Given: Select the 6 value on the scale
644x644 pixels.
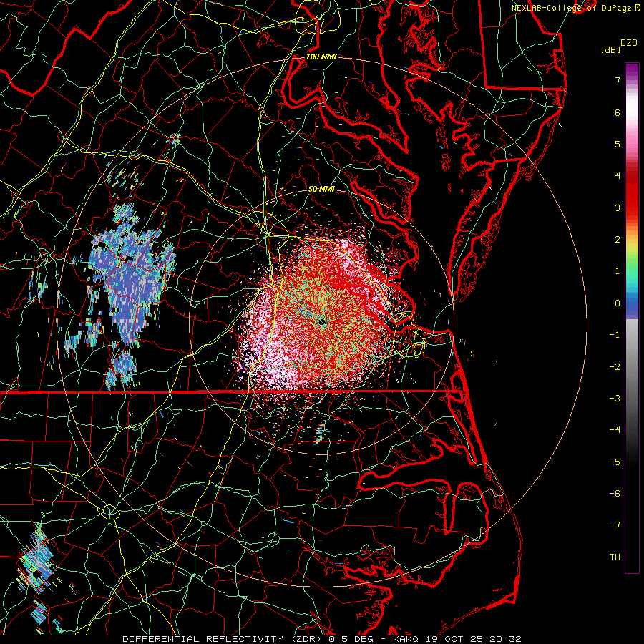Looking at the screenshot, I should click(x=618, y=112).
